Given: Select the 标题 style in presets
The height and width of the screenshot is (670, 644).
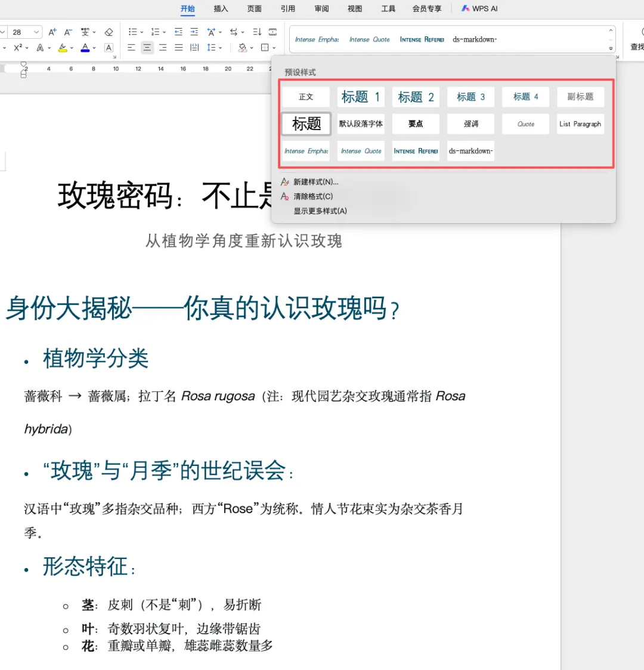Looking at the screenshot, I should pyautogui.click(x=306, y=124).
